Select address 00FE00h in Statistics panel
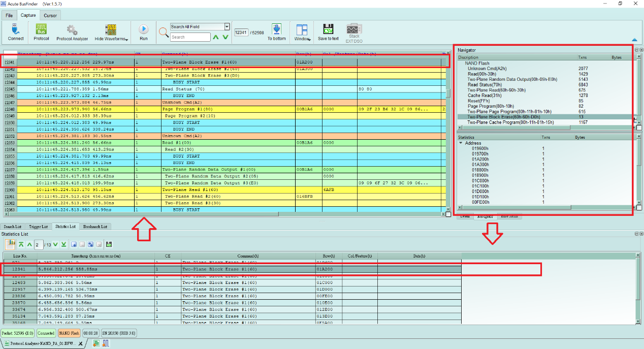The height and width of the screenshot is (349, 644). [480, 202]
